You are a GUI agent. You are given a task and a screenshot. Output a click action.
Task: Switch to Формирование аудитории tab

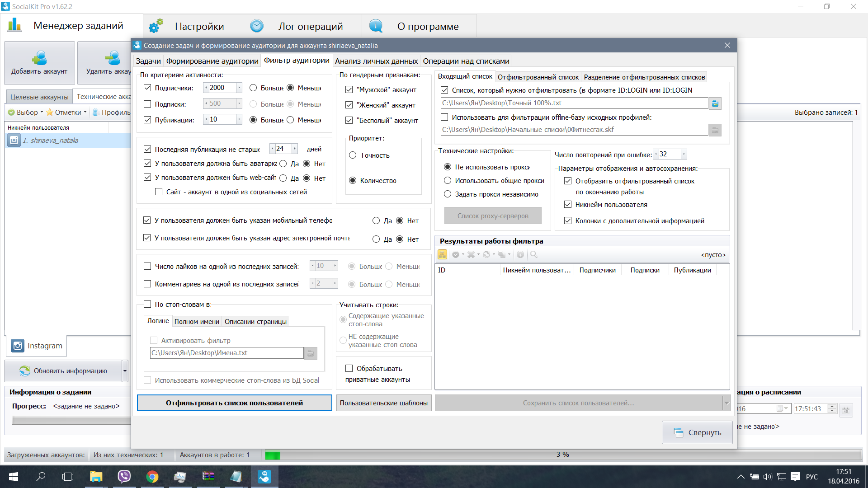point(212,61)
